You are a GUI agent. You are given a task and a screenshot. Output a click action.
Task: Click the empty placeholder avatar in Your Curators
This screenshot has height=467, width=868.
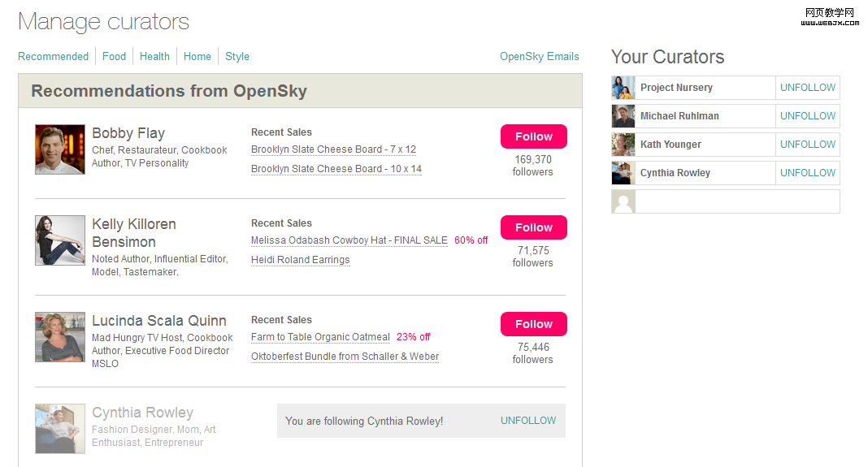623,201
